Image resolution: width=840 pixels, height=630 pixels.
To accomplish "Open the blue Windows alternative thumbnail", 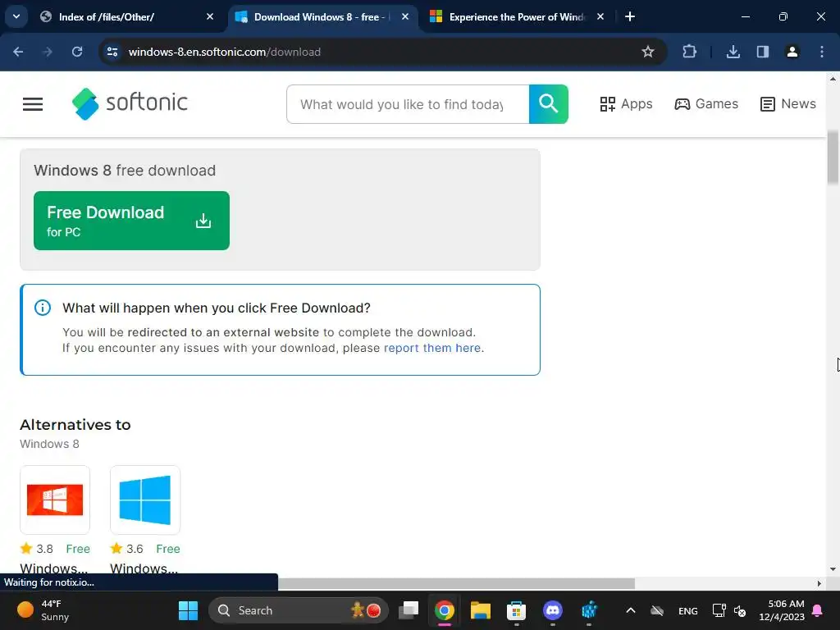I will click(x=145, y=500).
